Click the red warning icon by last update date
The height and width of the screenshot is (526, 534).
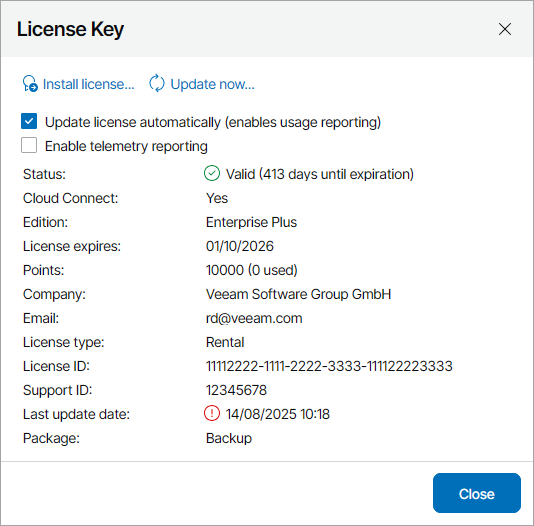(212, 413)
